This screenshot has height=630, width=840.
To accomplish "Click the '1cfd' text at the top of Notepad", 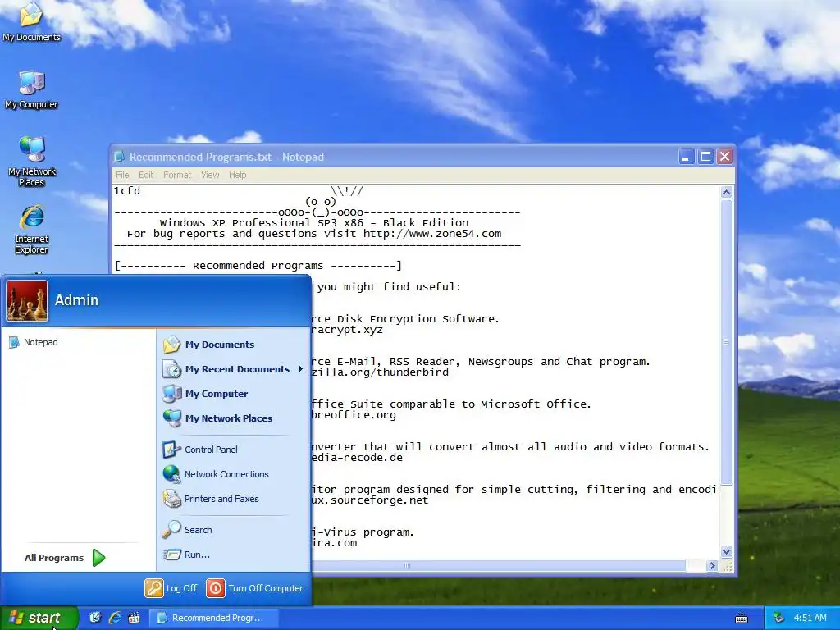I will [127, 190].
